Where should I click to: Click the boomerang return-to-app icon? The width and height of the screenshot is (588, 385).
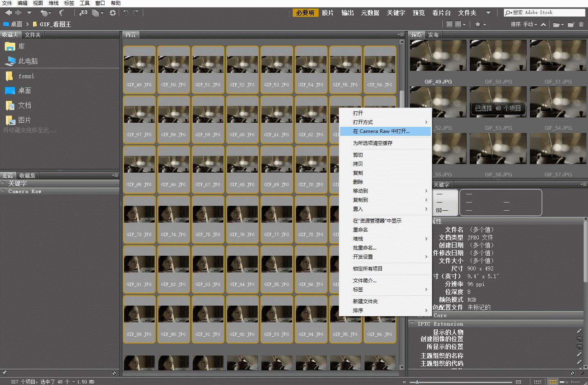pos(62,13)
